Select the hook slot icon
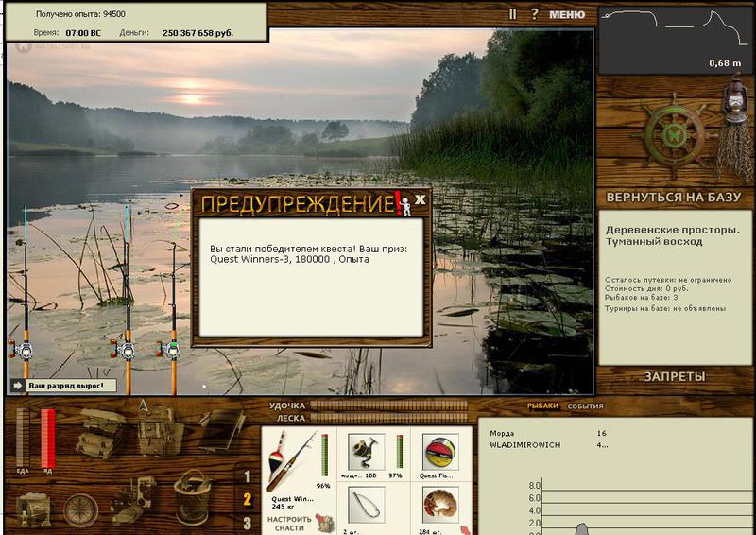The height and width of the screenshot is (535, 756). 366,505
